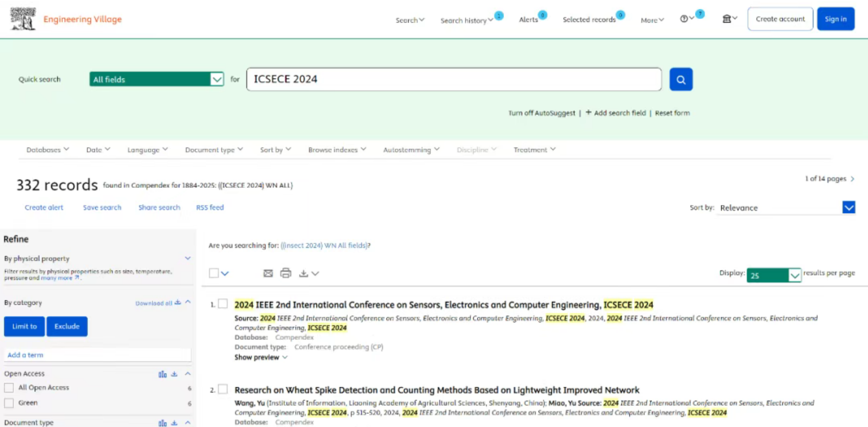The height and width of the screenshot is (427, 868).
Task: Download Open Access facet data icon
Action: (x=174, y=374)
